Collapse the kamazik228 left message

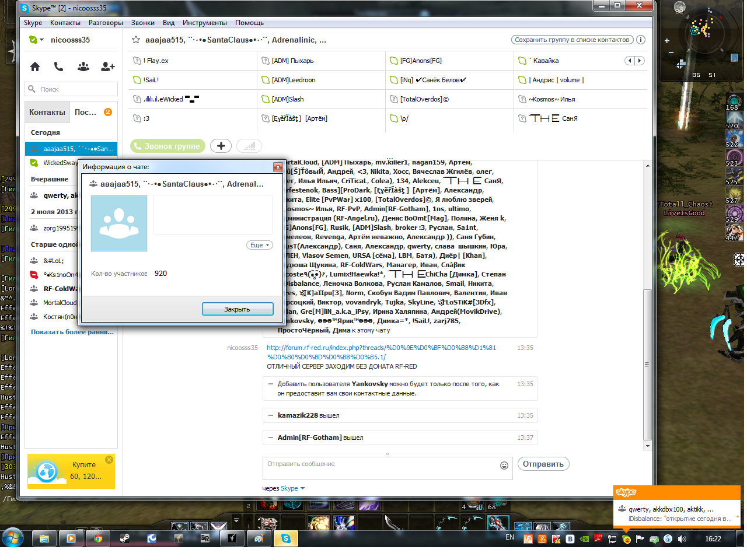(x=271, y=415)
